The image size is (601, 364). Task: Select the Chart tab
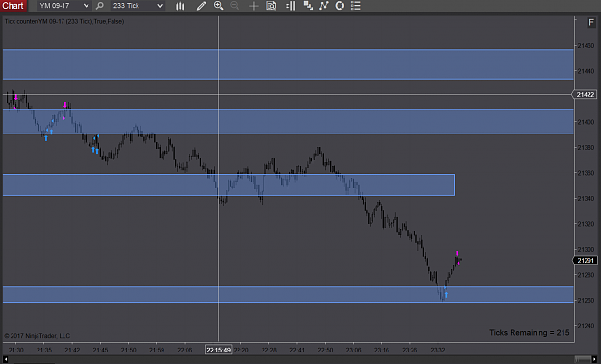[x=13, y=6]
